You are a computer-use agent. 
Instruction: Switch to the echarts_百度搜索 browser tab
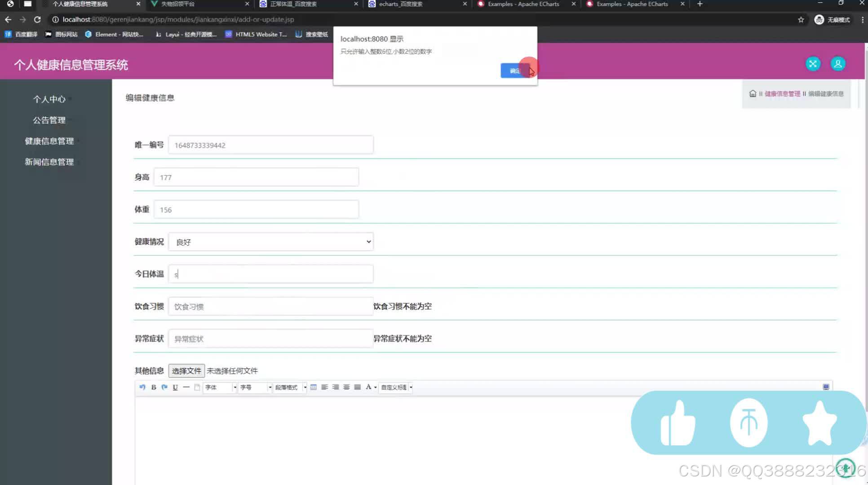pyautogui.click(x=400, y=4)
